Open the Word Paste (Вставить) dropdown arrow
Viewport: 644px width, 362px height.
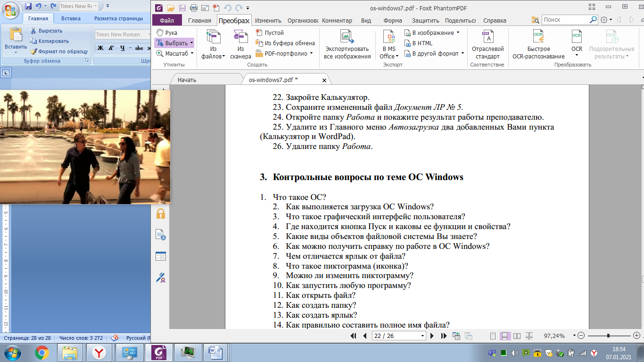(16, 52)
